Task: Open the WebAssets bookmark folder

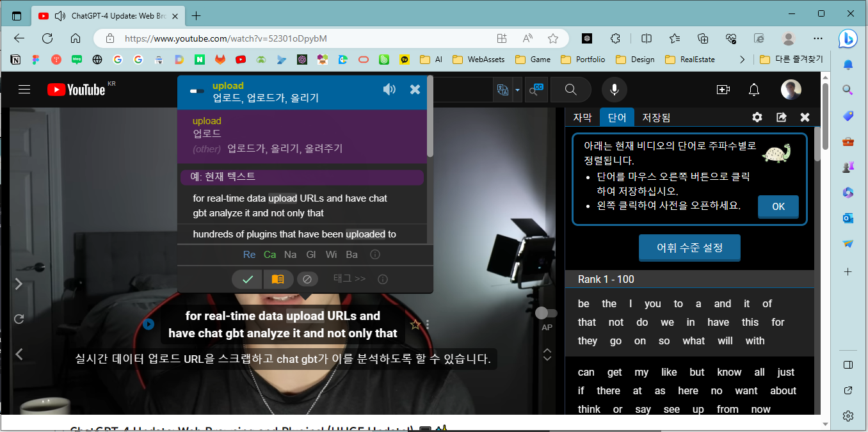Action: (479, 60)
